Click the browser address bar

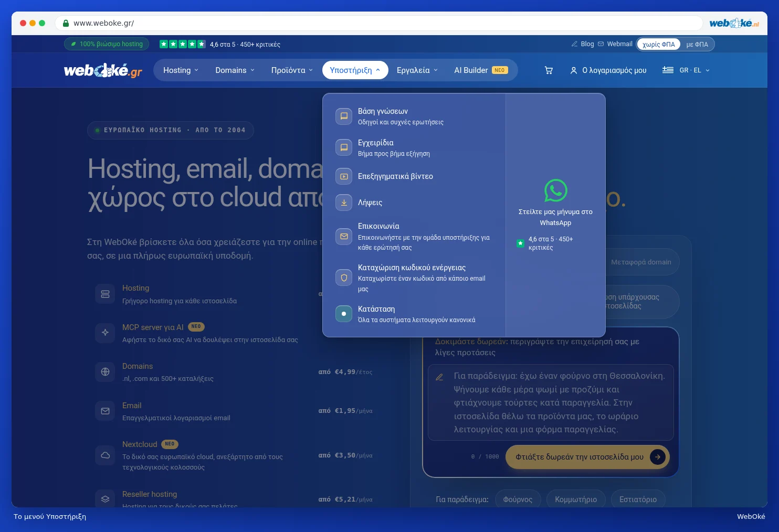tap(378, 23)
